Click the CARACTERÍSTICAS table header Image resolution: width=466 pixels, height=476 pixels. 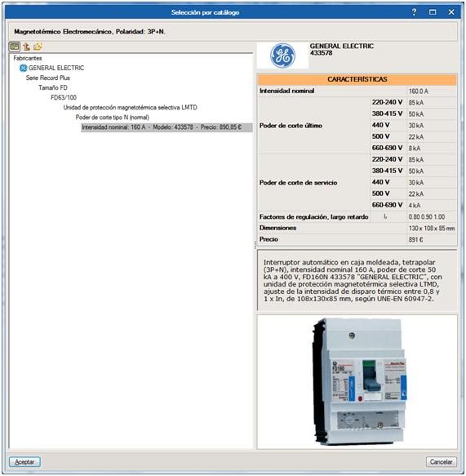(357, 79)
